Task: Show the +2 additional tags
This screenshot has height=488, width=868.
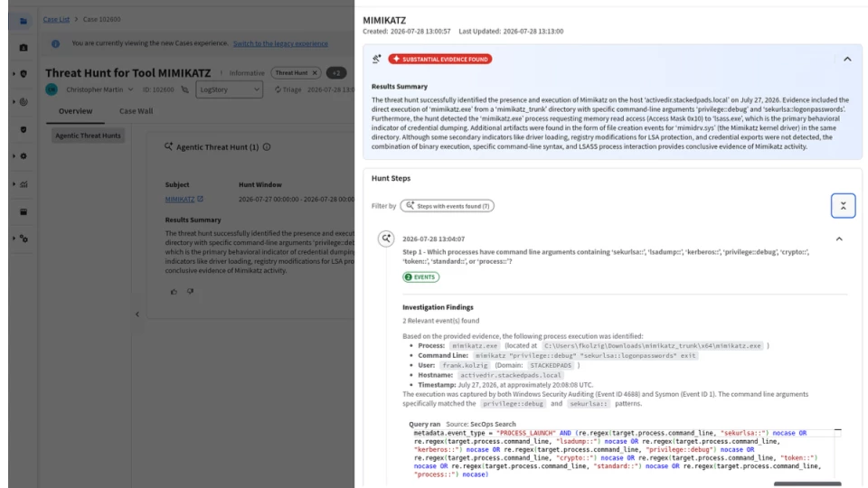Action: coord(336,73)
